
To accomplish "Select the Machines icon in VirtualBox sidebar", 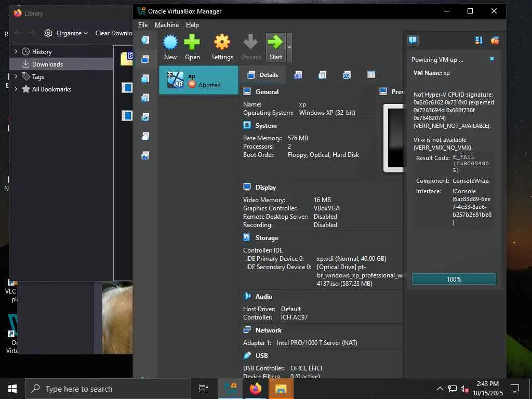I will (145, 59).
